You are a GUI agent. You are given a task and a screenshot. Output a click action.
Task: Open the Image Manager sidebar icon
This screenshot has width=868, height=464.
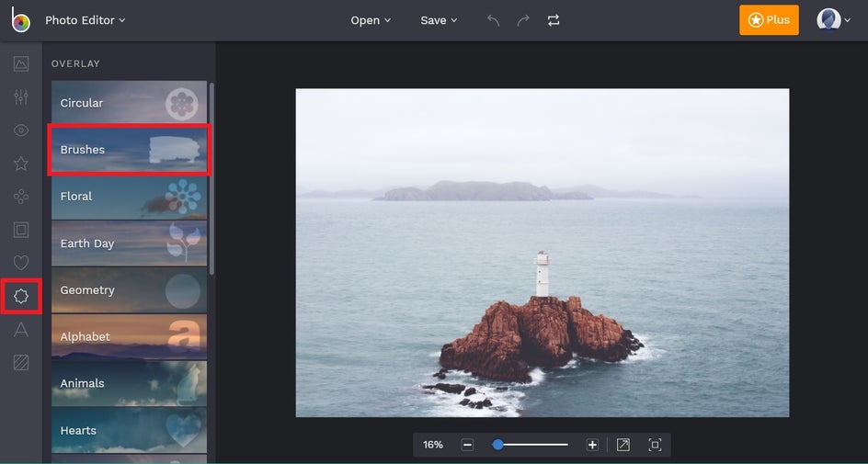coord(21,63)
